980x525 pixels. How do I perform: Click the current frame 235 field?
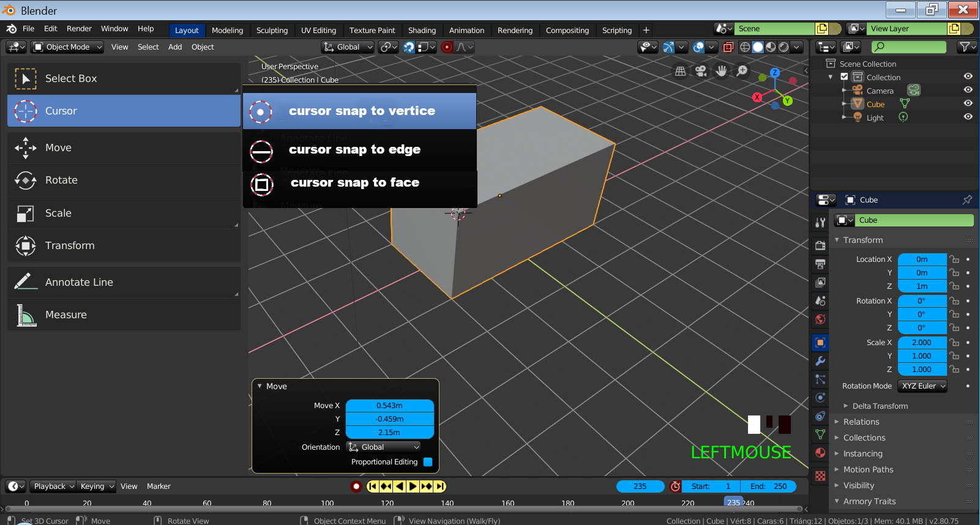coord(640,486)
